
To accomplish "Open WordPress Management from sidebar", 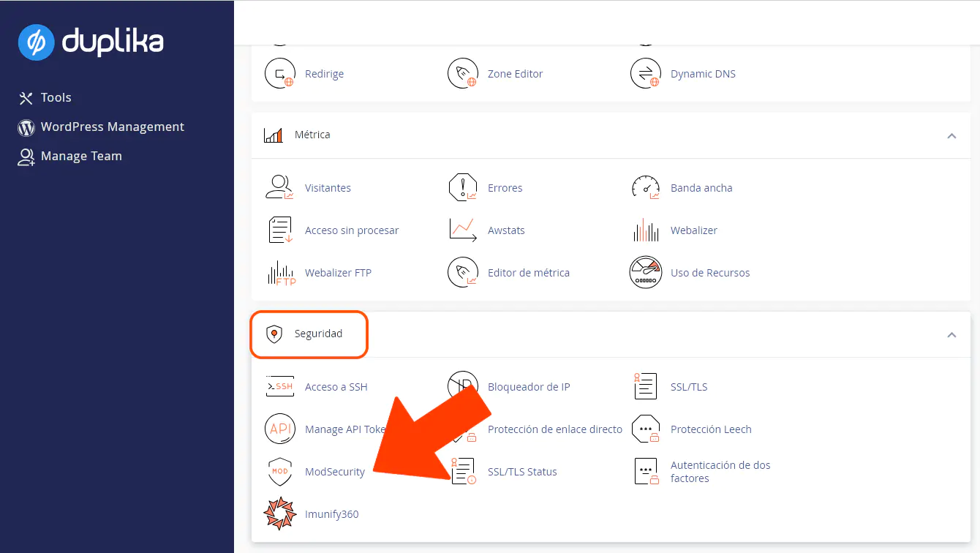I will pos(112,127).
